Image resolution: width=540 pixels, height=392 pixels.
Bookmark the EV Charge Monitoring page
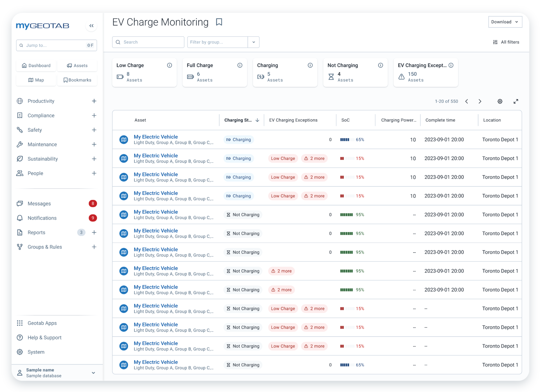tap(219, 22)
